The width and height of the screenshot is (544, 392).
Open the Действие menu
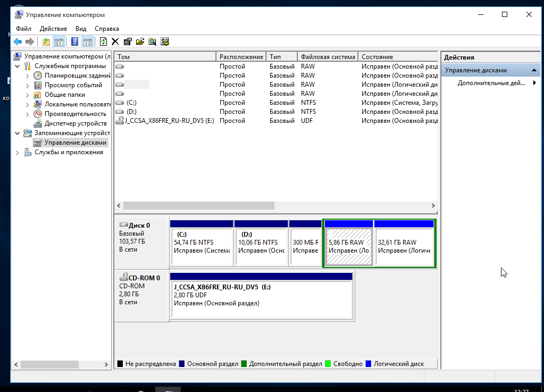tap(53, 29)
